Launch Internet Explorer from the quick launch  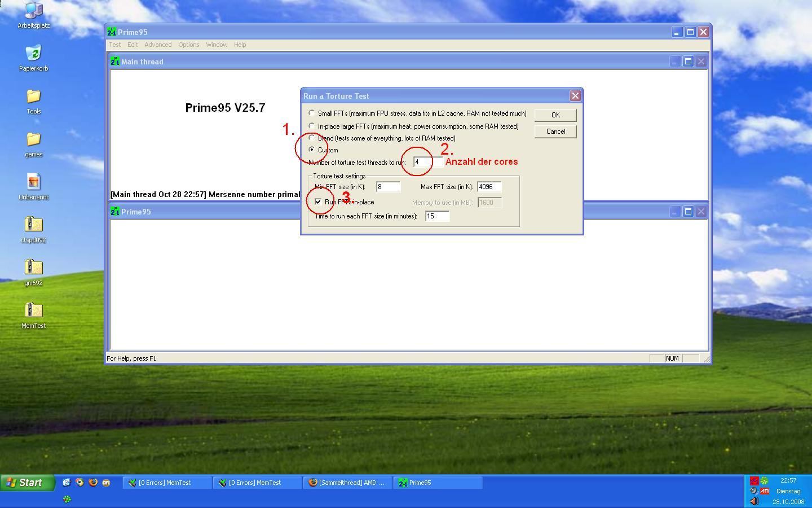[67, 483]
